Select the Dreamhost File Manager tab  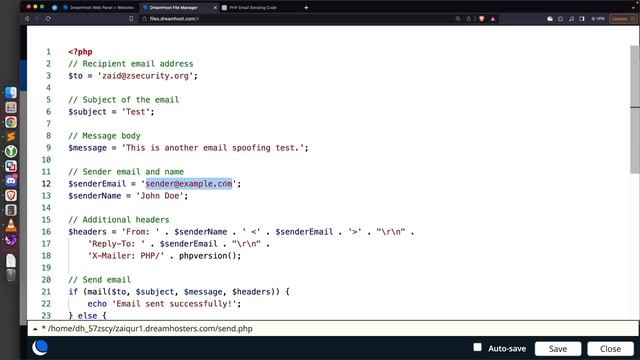point(177,7)
